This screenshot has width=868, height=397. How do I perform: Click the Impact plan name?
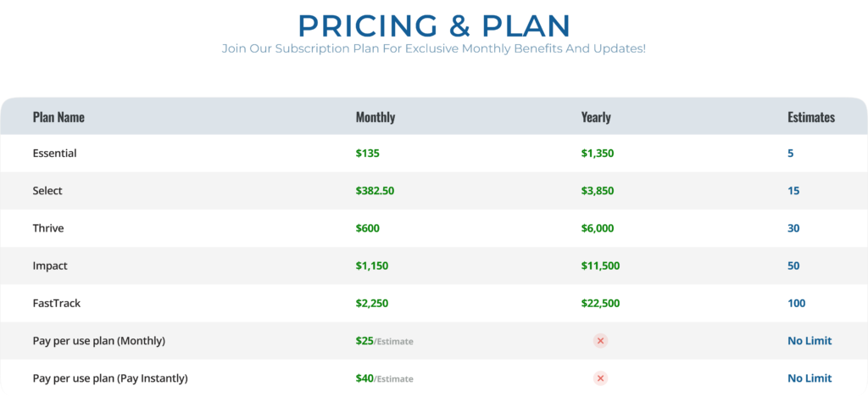50,266
